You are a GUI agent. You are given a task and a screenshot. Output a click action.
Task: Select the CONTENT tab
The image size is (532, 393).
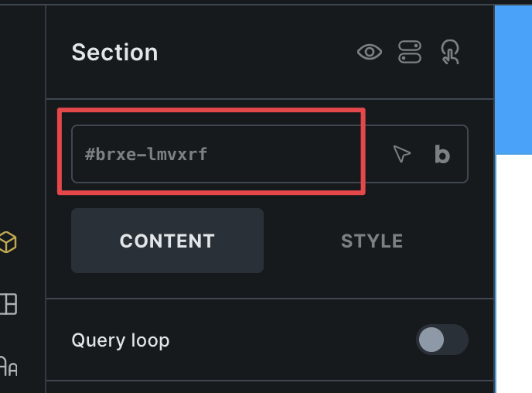coord(167,241)
